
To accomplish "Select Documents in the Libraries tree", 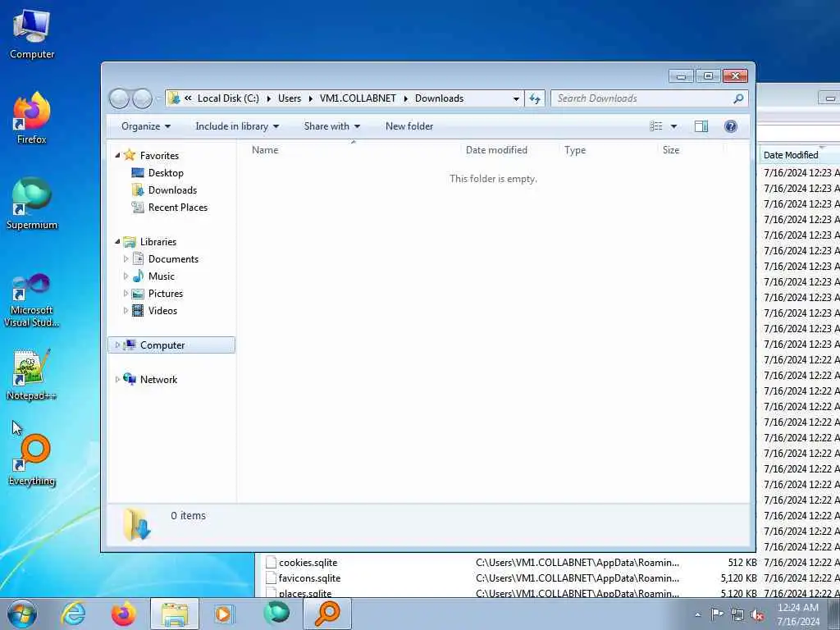I will [x=166, y=259].
